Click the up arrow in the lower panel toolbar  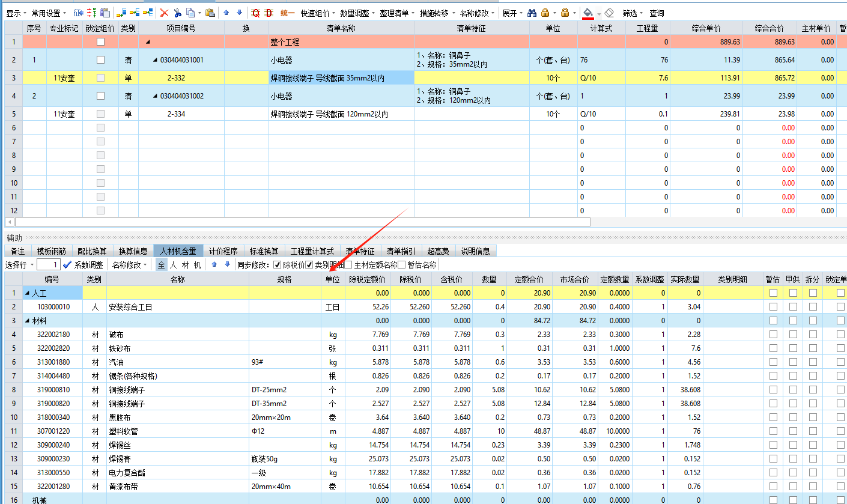point(214,264)
